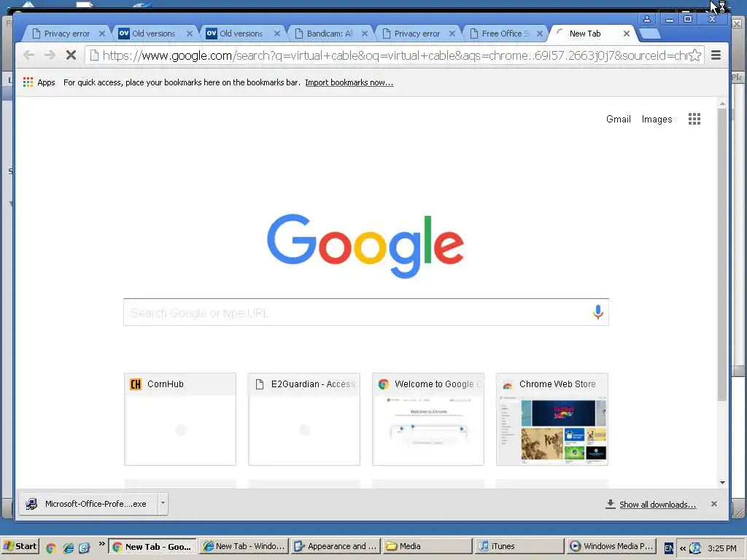The height and width of the screenshot is (560, 747).
Task: Switch to Windows Media Player taskbar button
Action: point(612,547)
